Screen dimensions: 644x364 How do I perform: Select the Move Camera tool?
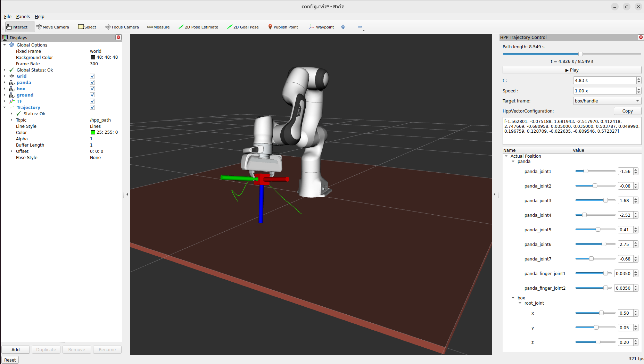[53, 27]
